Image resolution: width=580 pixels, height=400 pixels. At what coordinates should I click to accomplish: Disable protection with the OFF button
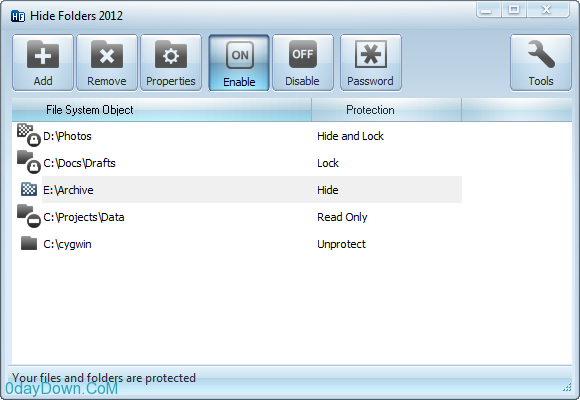tap(303, 63)
